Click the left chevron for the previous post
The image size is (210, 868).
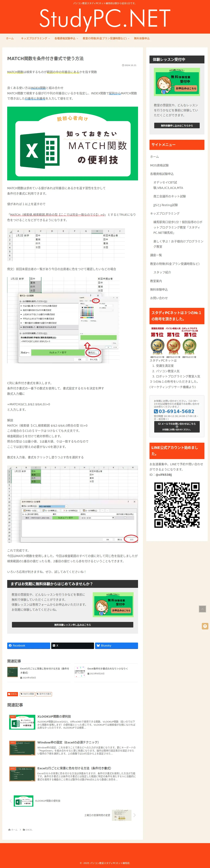pos(11,801)
